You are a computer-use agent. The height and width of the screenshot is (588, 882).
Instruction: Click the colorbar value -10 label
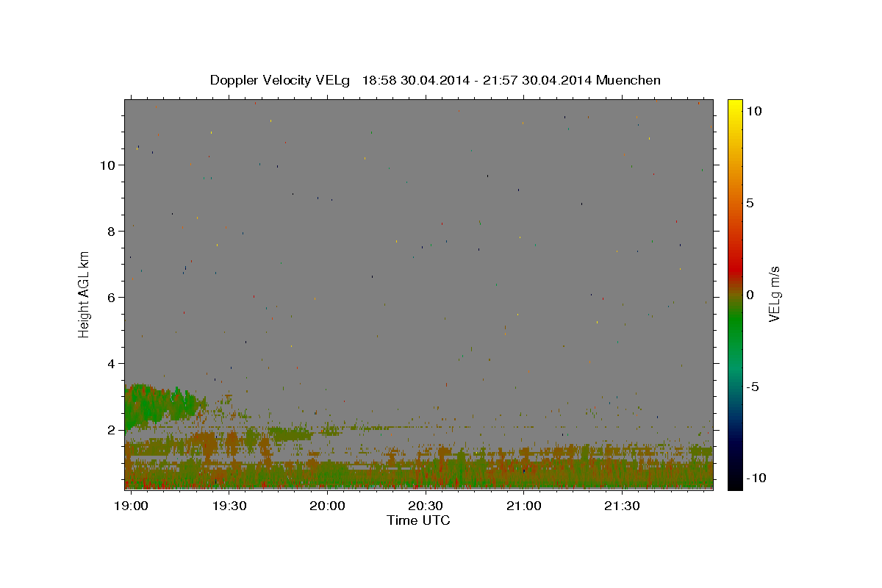click(x=756, y=478)
